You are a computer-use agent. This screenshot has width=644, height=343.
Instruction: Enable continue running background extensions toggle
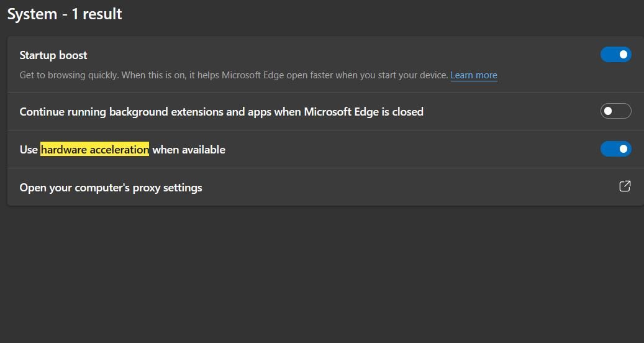coord(615,111)
